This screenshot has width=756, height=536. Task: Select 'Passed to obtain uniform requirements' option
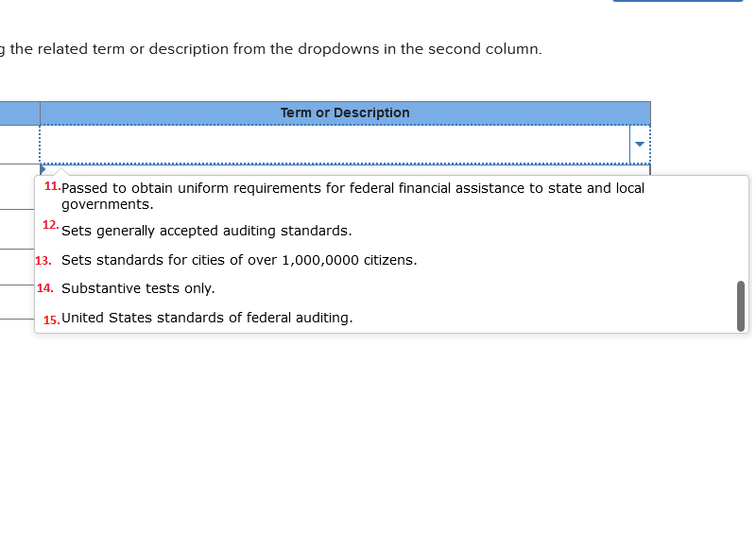pyautogui.click(x=352, y=196)
